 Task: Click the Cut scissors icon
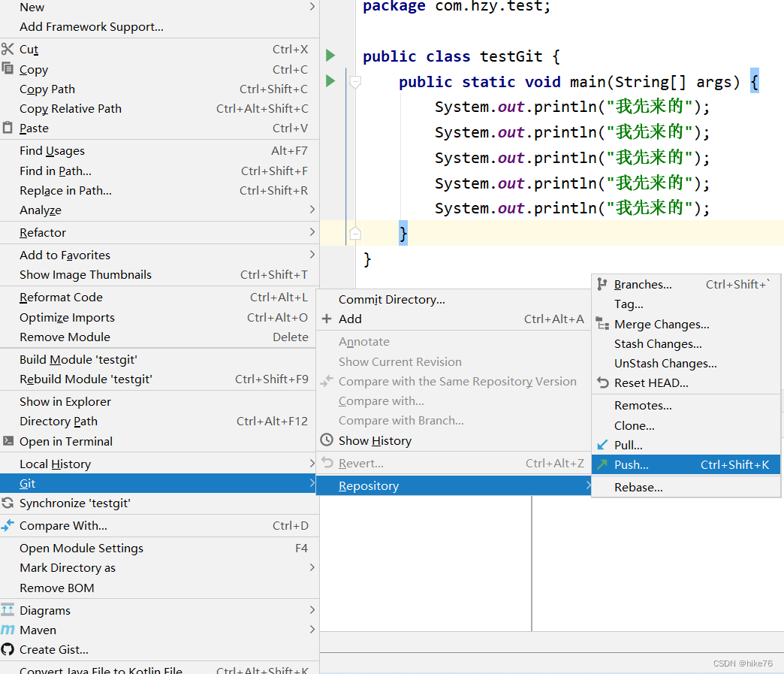(8, 49)
